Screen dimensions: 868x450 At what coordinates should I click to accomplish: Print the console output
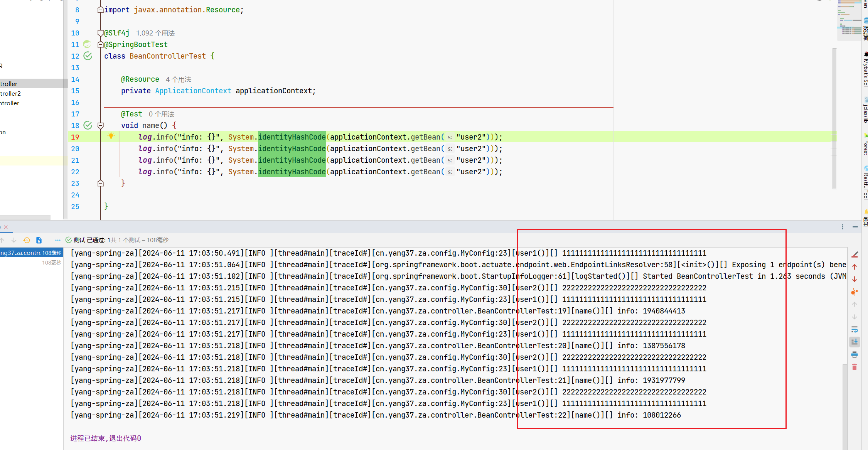[855, 355]
